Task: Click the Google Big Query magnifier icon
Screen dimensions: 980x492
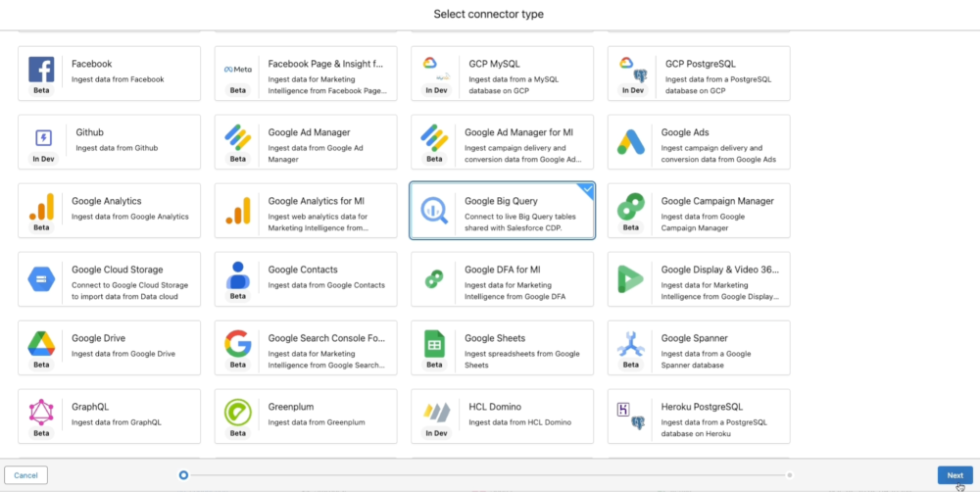Action: [x=434, y=211]
